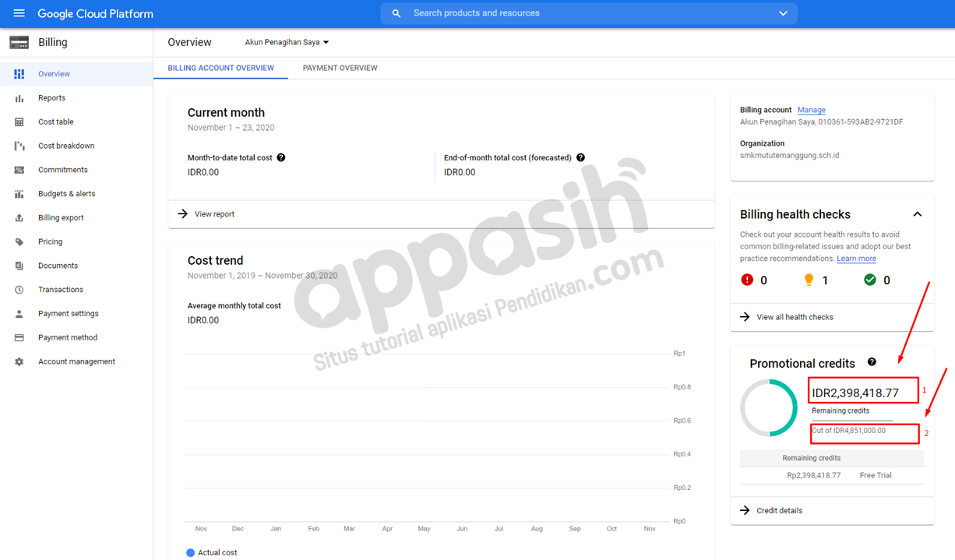This screenshot has width=955, height=560.
Task: Click the View report arrow icon
Action: (183, 213)
